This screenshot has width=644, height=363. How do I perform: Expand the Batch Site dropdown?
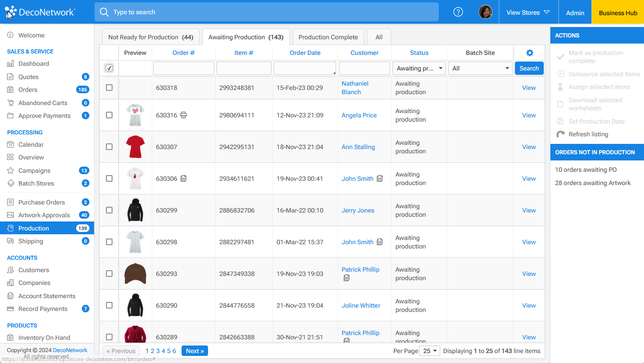(x=480, y=68)
